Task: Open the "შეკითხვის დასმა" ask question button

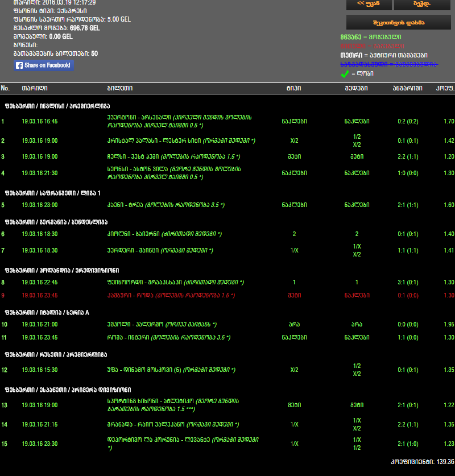Action: point(398,22)
